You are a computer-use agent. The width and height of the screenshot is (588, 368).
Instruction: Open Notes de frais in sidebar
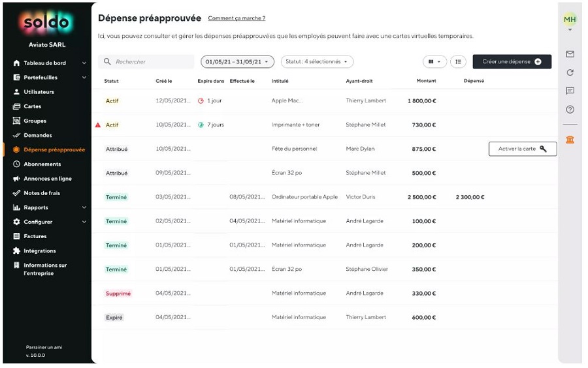pos(42,193)
